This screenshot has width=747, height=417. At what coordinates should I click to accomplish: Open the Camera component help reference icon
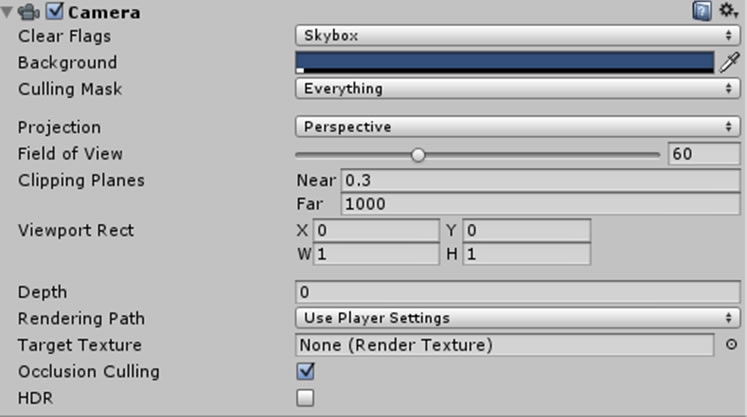tap(702, 10)
